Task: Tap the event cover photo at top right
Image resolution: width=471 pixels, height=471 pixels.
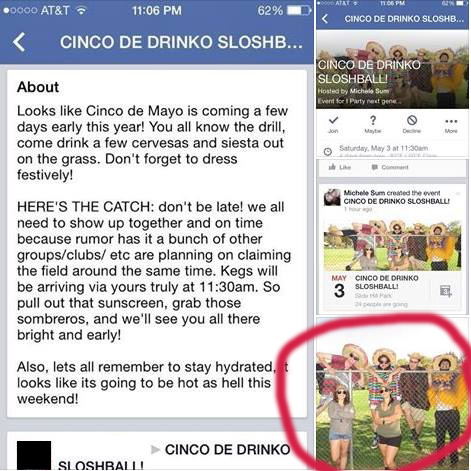Action: pos(392,70)
